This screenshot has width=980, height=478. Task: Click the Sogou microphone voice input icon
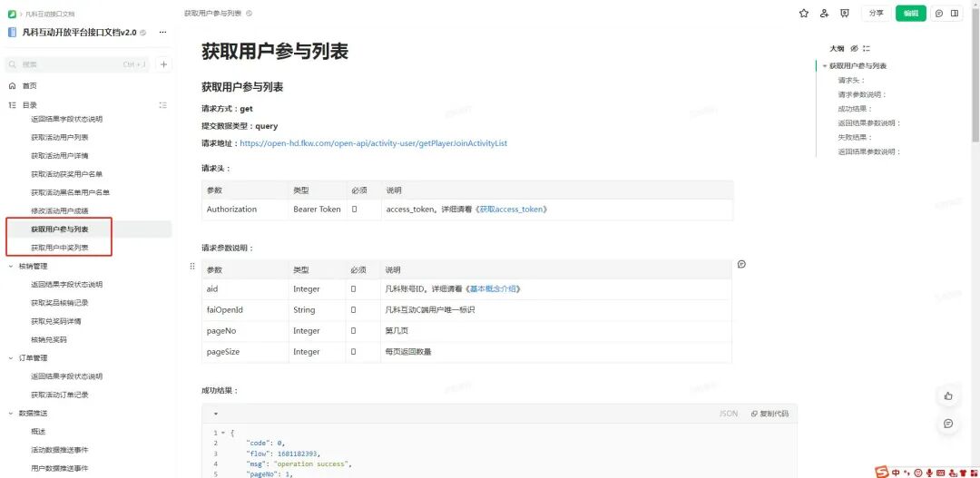click(929, 473)
